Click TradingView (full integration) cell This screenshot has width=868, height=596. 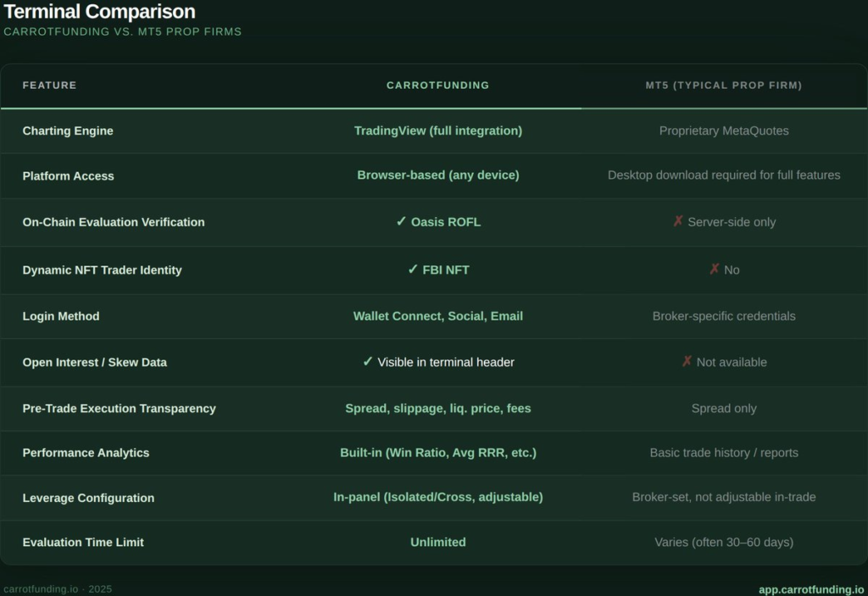(x=437, y=131)
